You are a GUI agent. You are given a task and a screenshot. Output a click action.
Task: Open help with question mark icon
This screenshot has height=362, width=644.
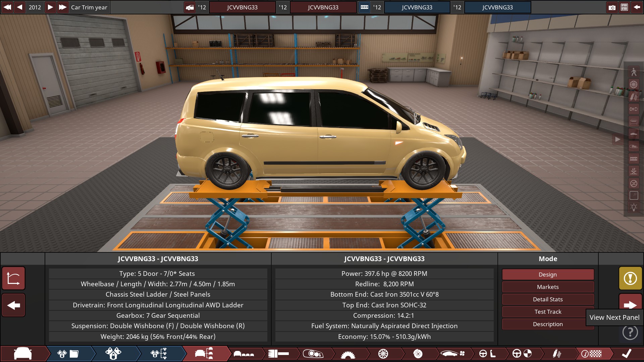pyautogui.click(x=630, y=332)
